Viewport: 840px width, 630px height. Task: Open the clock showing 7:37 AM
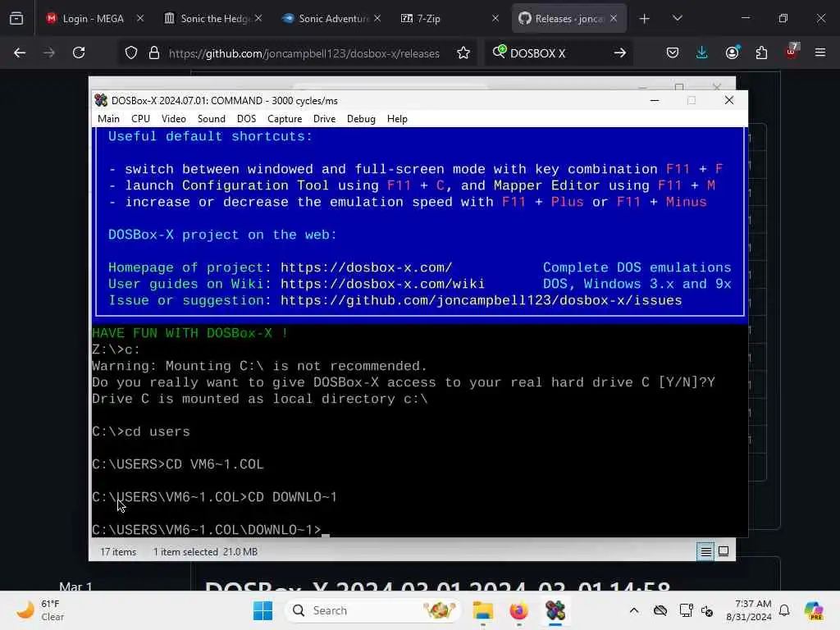pos(748,610)
